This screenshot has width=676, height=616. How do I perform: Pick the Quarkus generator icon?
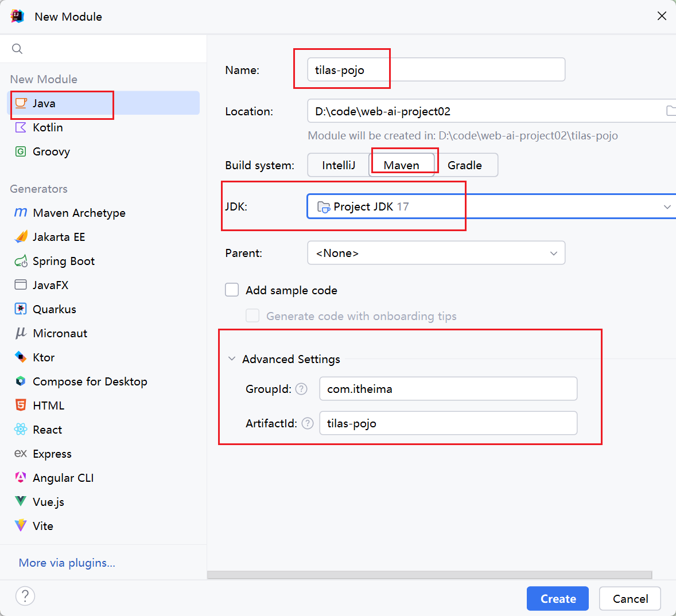point(21,309)
